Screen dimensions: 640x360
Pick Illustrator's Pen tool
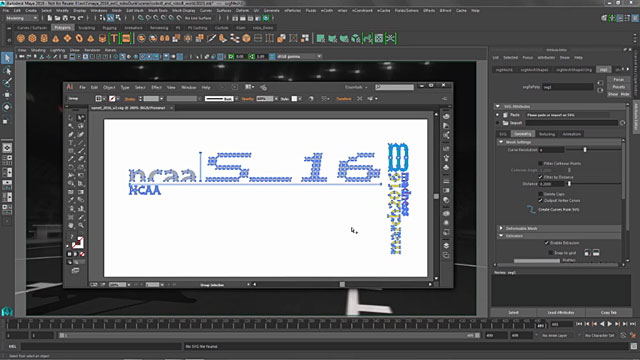click(x=71, y=134)
